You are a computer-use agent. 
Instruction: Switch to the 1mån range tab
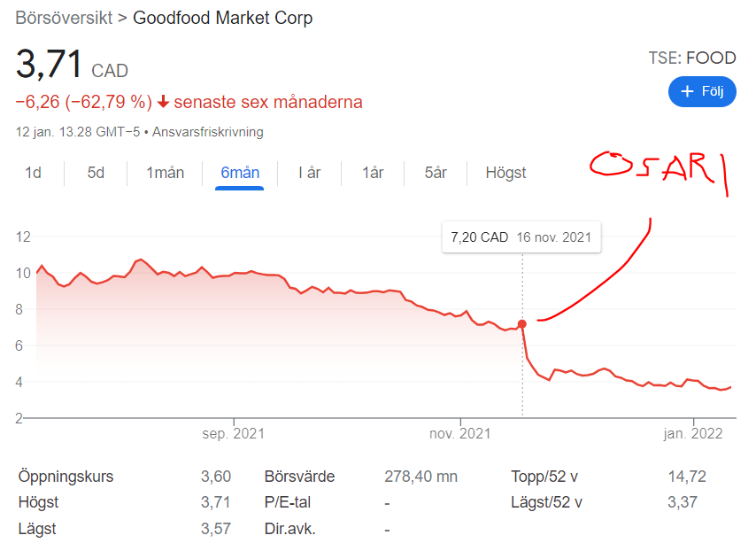coord(165,173)
